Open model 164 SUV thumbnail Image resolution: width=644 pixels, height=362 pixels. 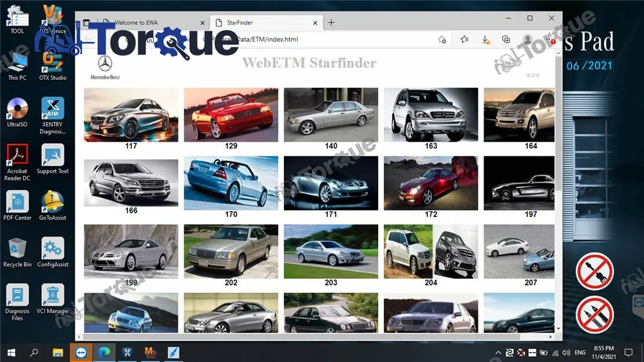click(519, 115)
